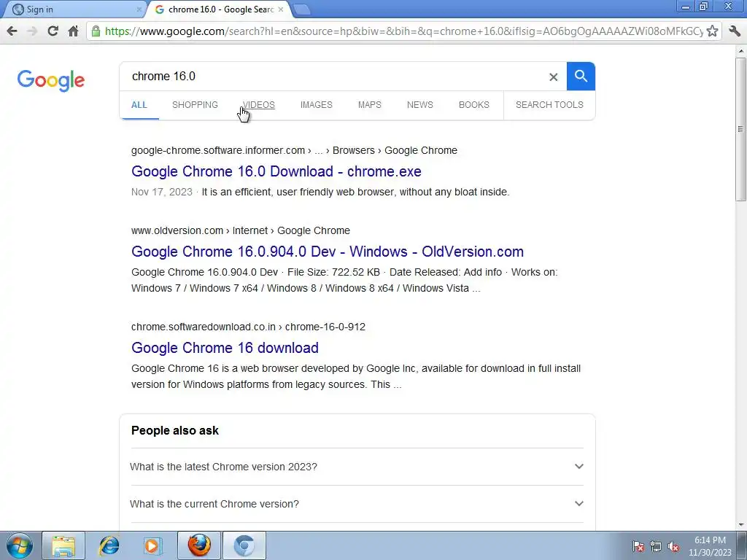Viewport: 747px width, 560px height.
Task: Click the Google logo
Action: coord(51,80)
